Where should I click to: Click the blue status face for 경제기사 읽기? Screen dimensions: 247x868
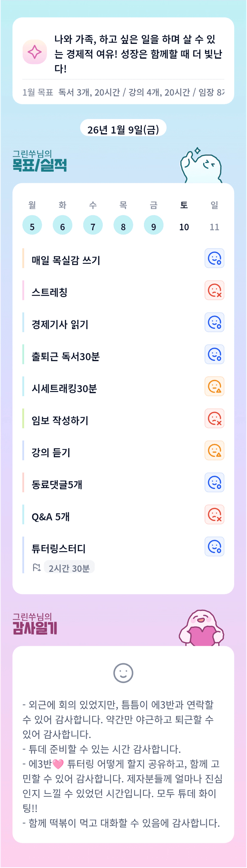(214, 323)
